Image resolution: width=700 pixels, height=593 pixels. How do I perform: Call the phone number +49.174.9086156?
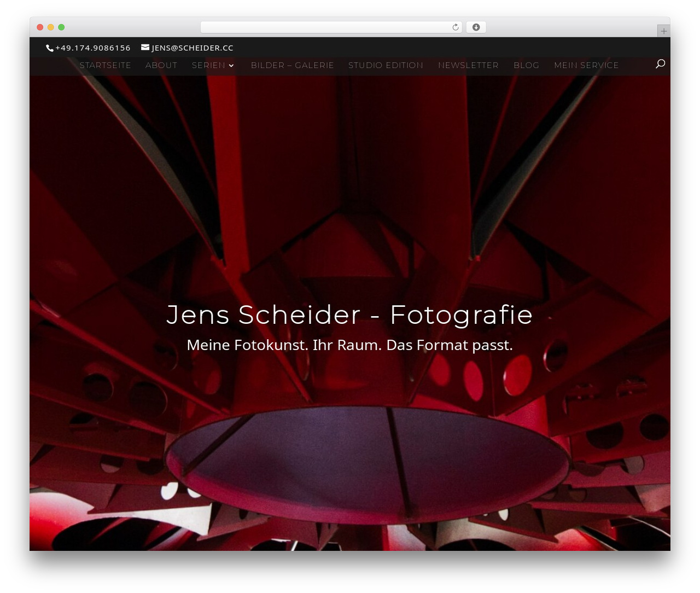(93, 48)
